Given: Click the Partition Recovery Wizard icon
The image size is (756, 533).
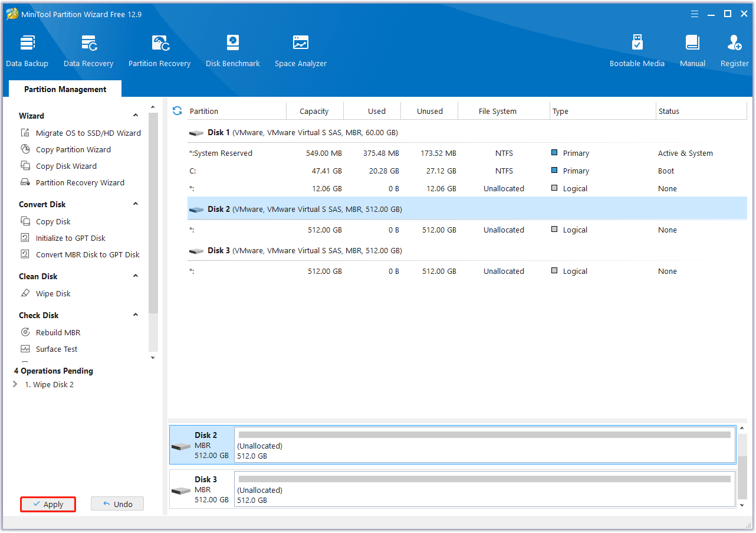Looking at the screenshot, I should tap(25, 182).
